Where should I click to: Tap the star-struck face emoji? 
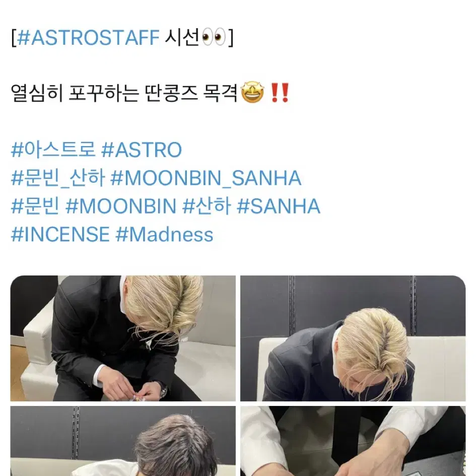tap(252, 93)
